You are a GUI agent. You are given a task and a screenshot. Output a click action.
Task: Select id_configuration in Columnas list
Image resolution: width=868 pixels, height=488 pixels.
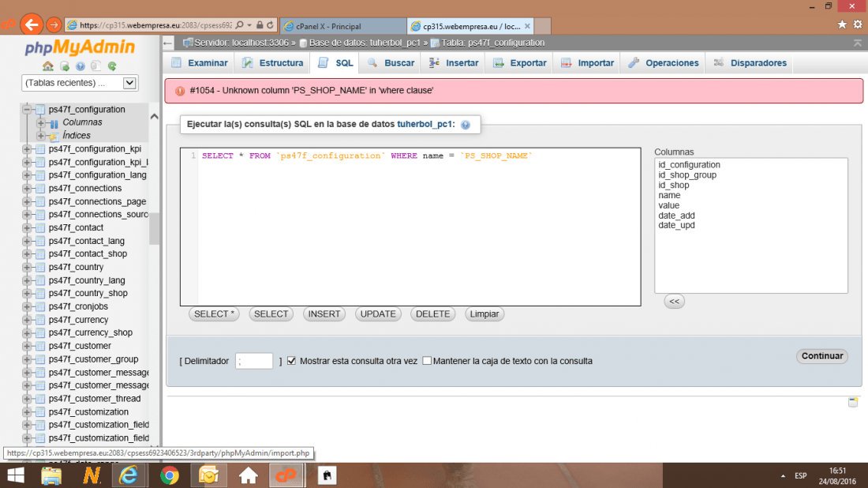click(689, 165)
